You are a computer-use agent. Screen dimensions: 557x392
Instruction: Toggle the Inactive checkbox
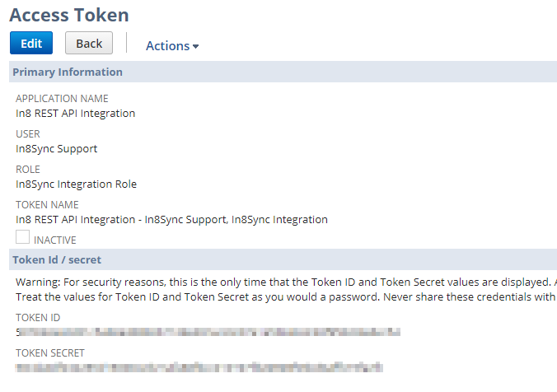(x=23, y=238)
